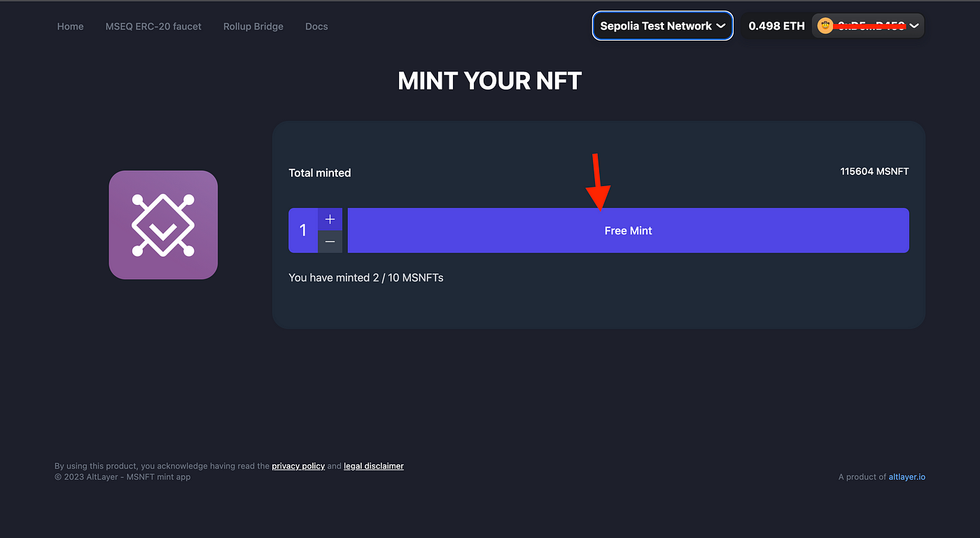The image size is (980, 538).
Task: Click the 0.498 ETH balance display
Action: [x=776, y=26]
